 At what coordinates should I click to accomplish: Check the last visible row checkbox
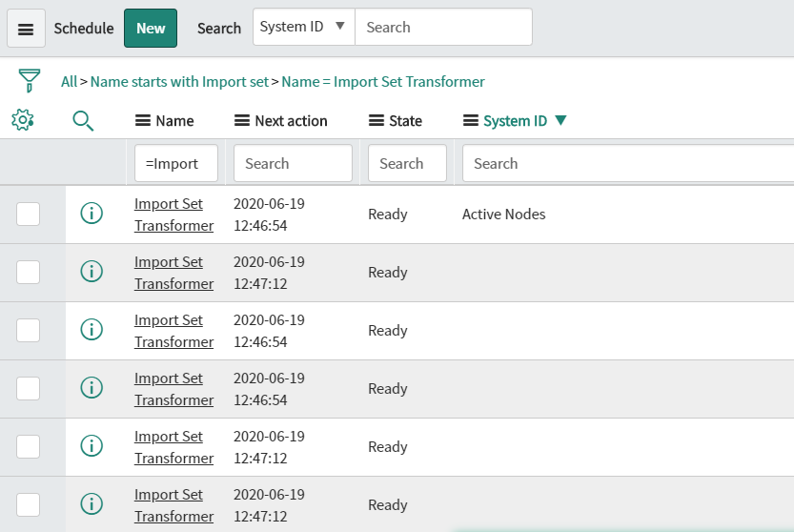[x=28, y=504]
